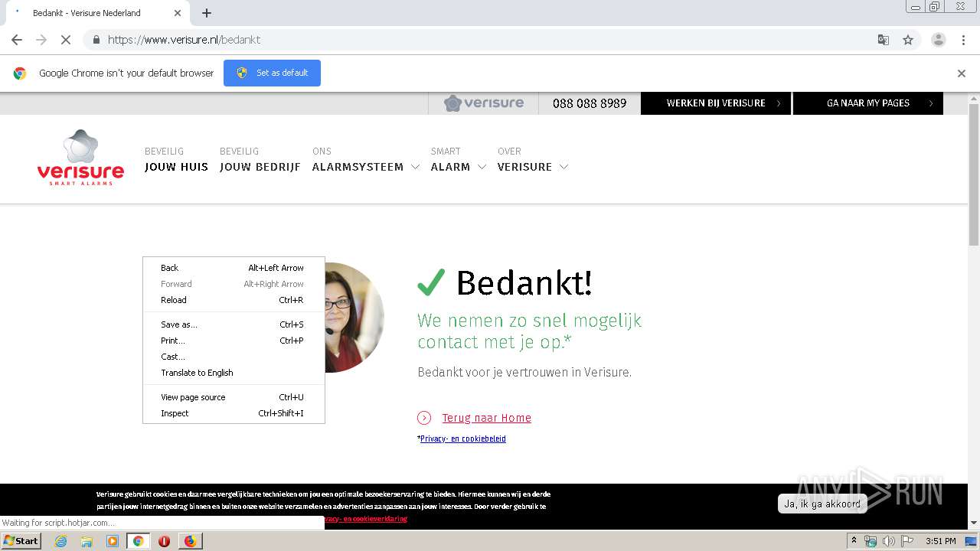Open the Windows Start button

[21, 541]
